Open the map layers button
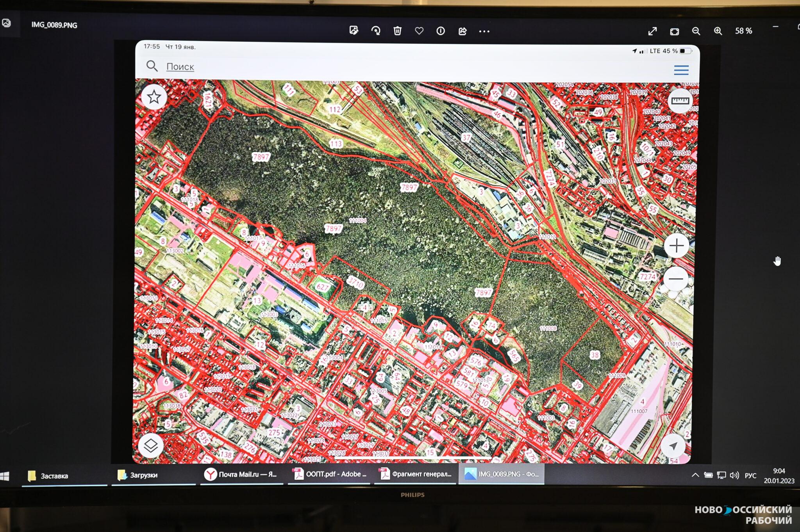Image resolution: width=800 pixels, height=532 pixels. 151,445
